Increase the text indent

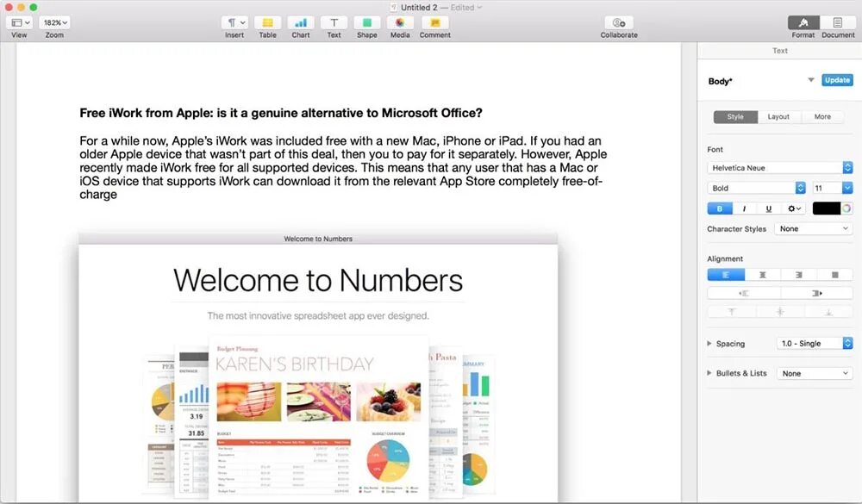coord(817,294)
